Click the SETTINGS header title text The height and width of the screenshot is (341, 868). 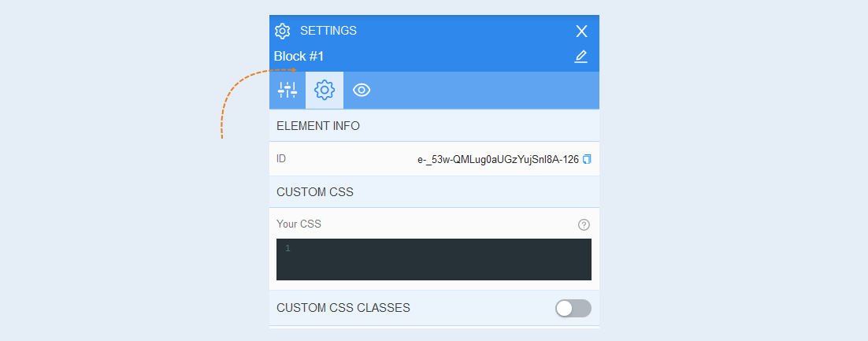pos(328,31)
